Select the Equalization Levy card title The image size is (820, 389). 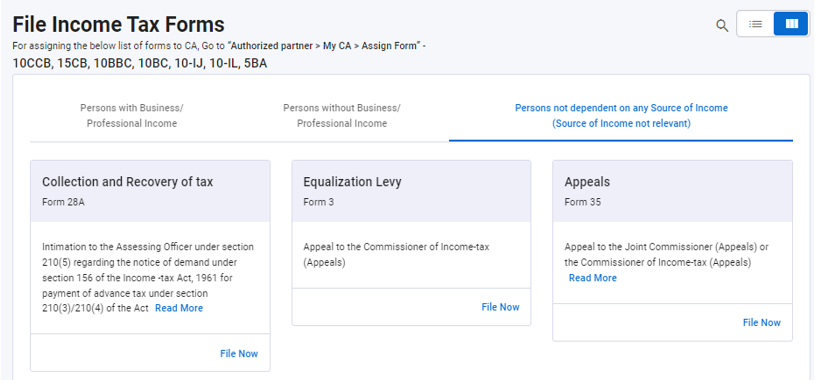352,182
